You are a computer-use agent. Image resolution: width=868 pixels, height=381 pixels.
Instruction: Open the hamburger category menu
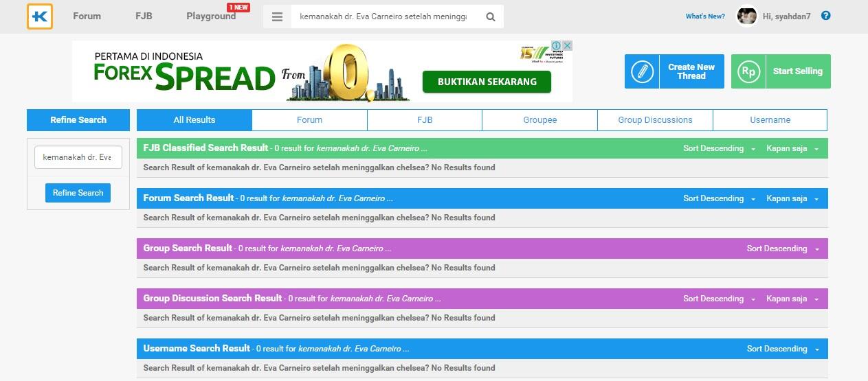point(277,17)
